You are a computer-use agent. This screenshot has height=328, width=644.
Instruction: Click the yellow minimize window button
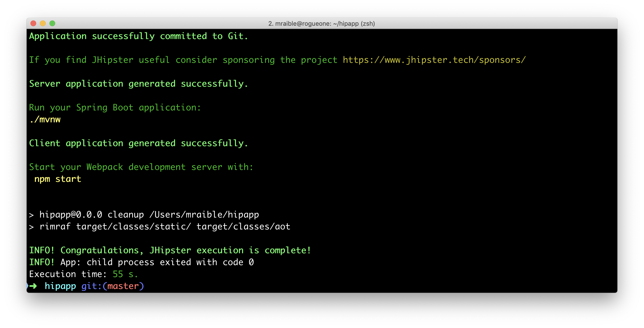pos(43,24)
